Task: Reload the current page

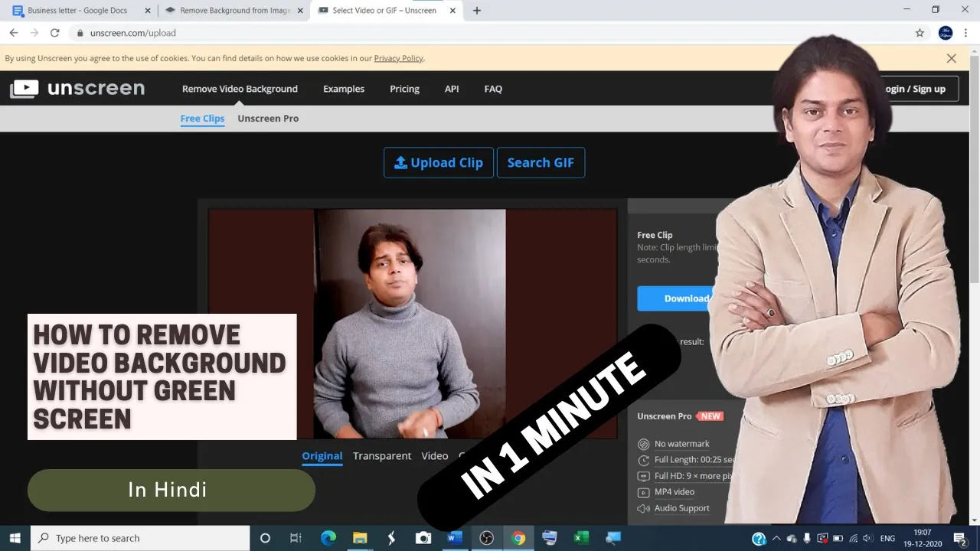Action: coord(54,33)
